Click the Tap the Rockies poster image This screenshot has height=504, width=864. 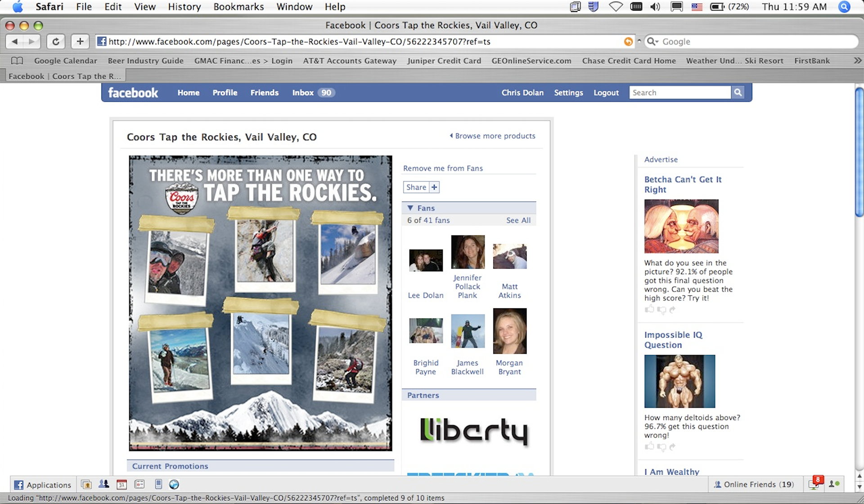pyautogui.click(x=261, y=303)
